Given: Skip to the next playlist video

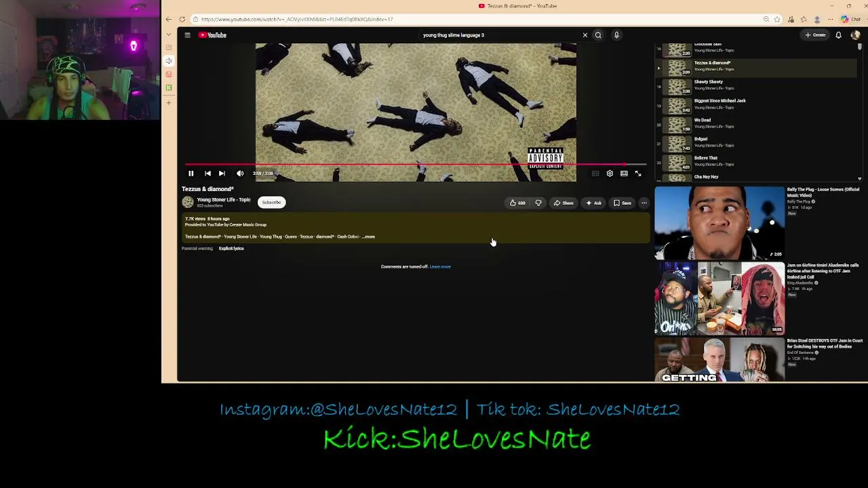Looking at the screenshot, I should click(222, 174).
